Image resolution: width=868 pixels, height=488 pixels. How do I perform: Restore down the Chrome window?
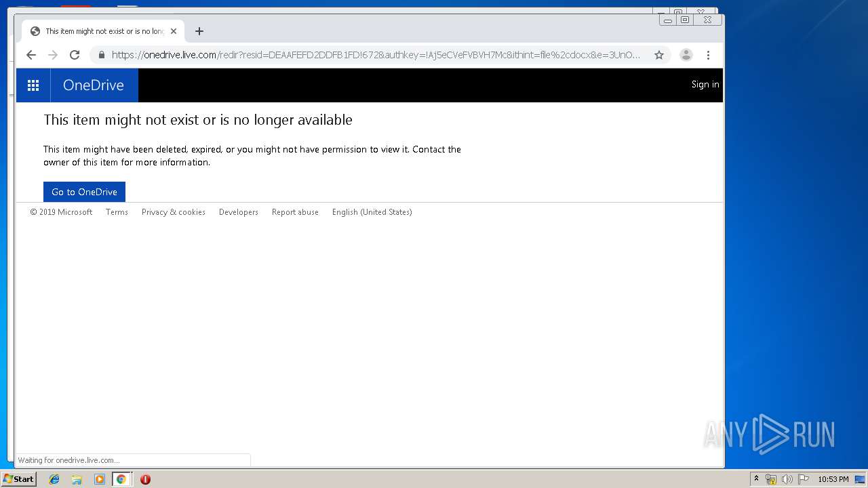point(685,20)
